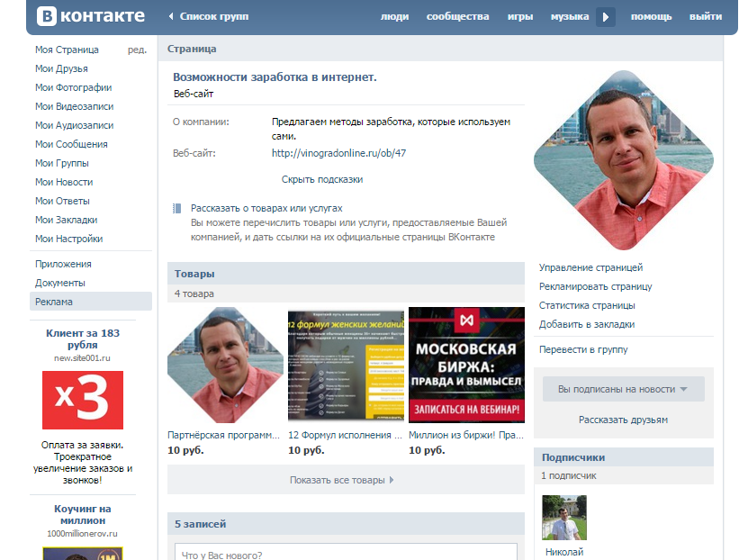Expand Показать все товары
The height and width of the screenshot is (560, 748).
tap(342, 480)
